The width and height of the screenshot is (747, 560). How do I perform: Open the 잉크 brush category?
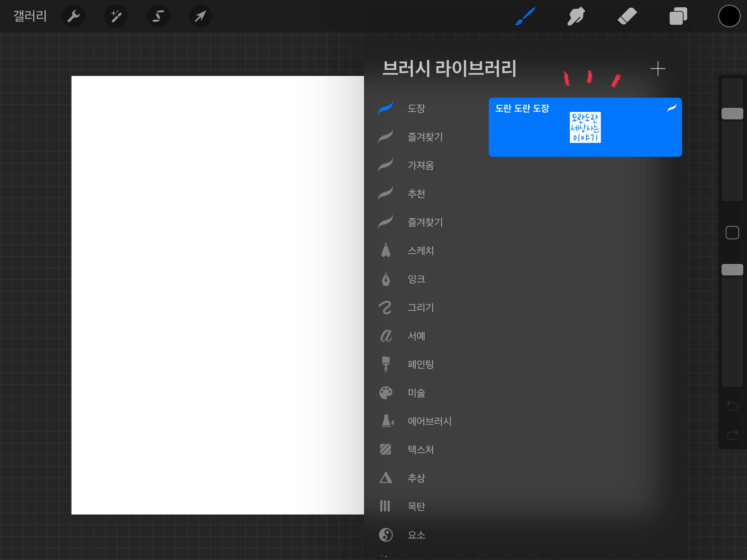pyautogui.click(x=416, y=279)
